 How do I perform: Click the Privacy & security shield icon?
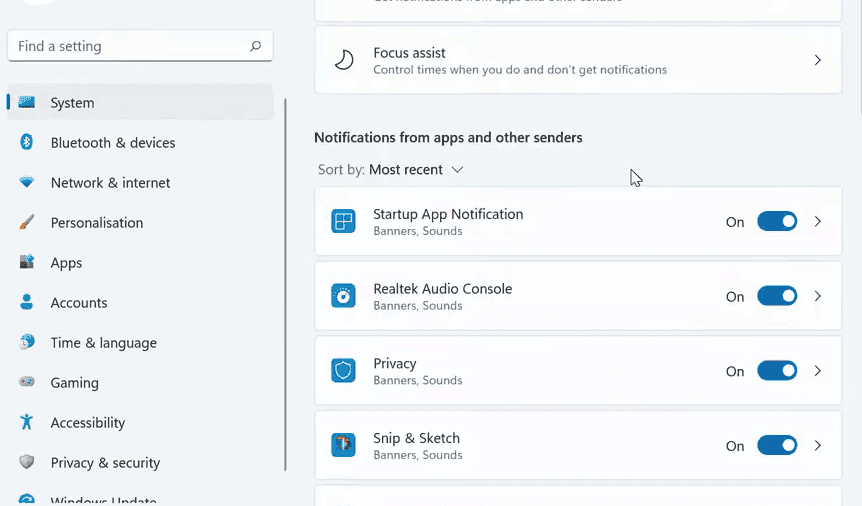click(x=26, y=462)
